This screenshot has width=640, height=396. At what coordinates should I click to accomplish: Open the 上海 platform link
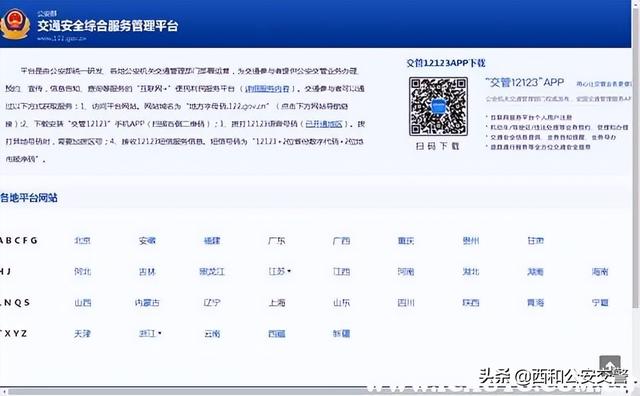tap(277, 303)
